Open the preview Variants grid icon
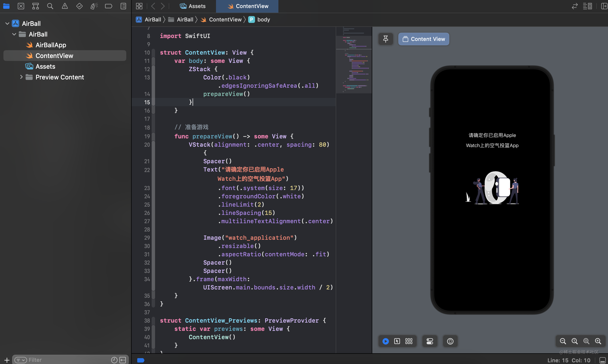608x364 pixels. point(409,341)
